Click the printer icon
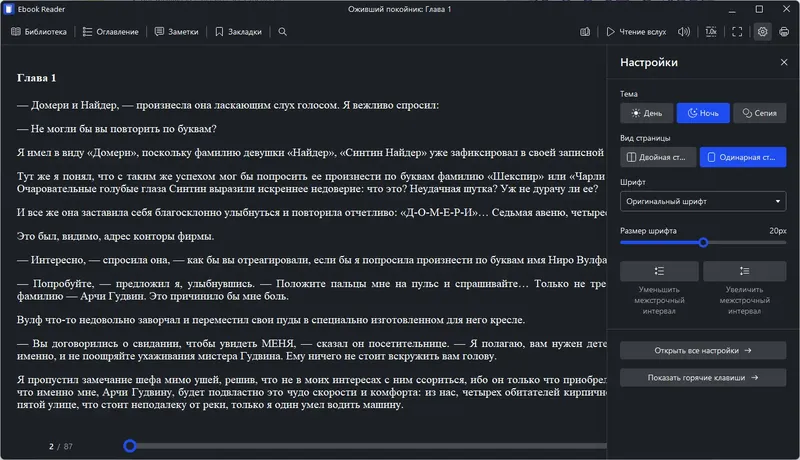800x460 pixels. [x=784, y=32]
